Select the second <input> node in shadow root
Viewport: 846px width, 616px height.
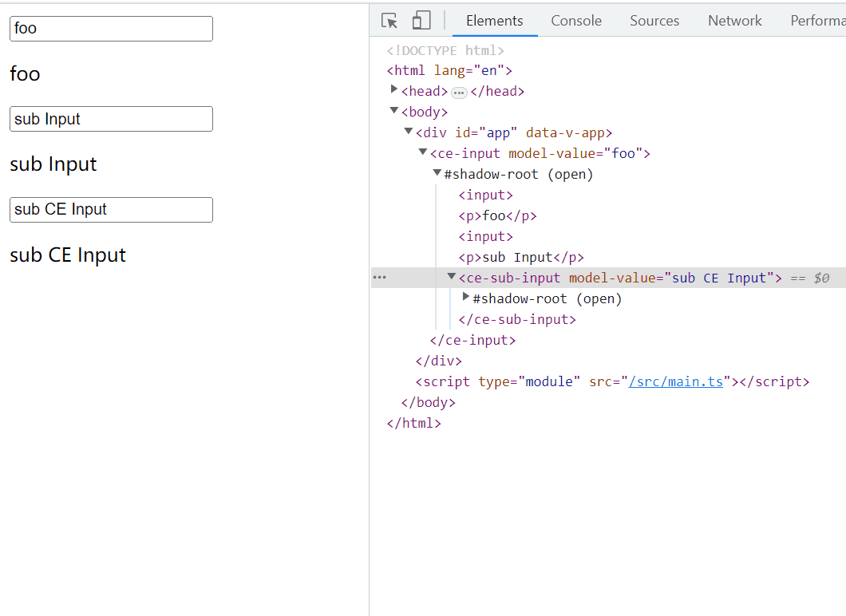485,237
